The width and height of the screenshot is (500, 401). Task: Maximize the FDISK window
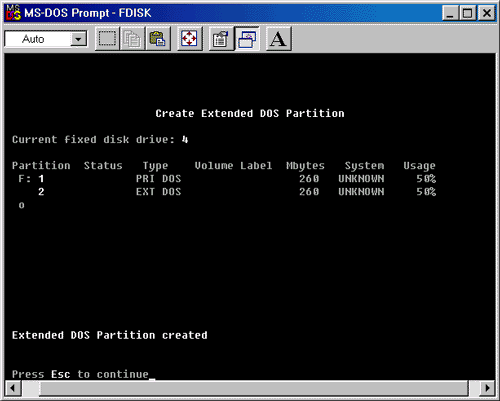pyautogui.click(x=468, y=13)
